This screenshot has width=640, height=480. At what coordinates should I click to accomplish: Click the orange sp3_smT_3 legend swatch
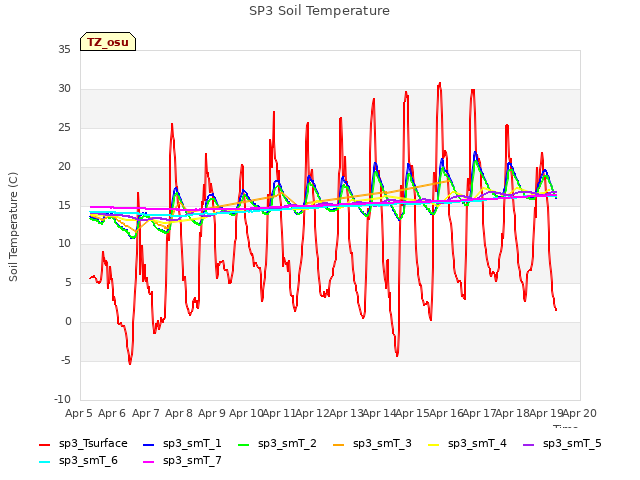pyautogui.click(x=339, y=444)
